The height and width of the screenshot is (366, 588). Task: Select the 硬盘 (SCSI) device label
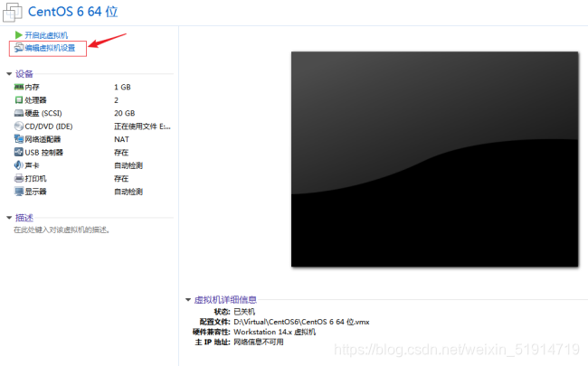click(43, 113)
